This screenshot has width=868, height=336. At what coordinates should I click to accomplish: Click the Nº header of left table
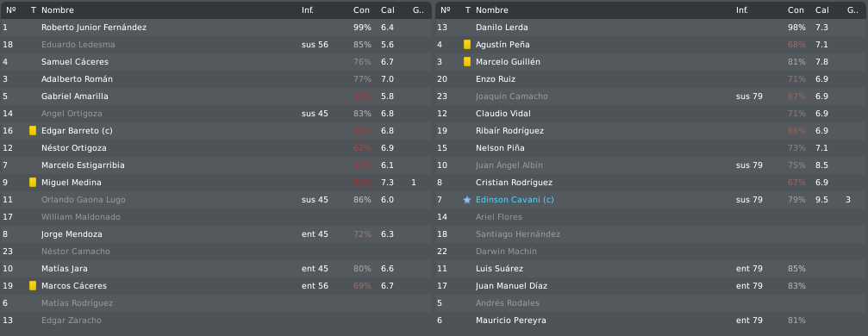click(11, 10)
